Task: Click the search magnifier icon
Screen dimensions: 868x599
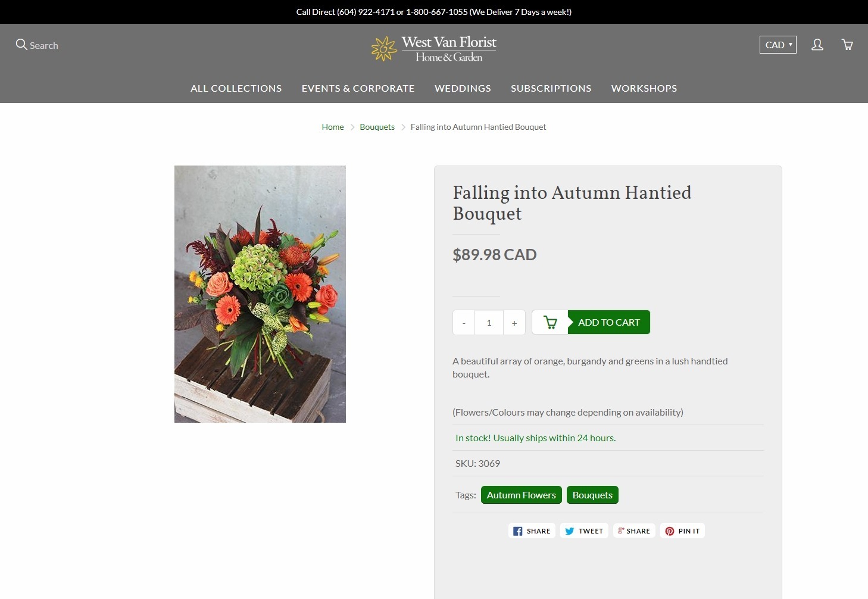Action: click(x=21, y=45)
